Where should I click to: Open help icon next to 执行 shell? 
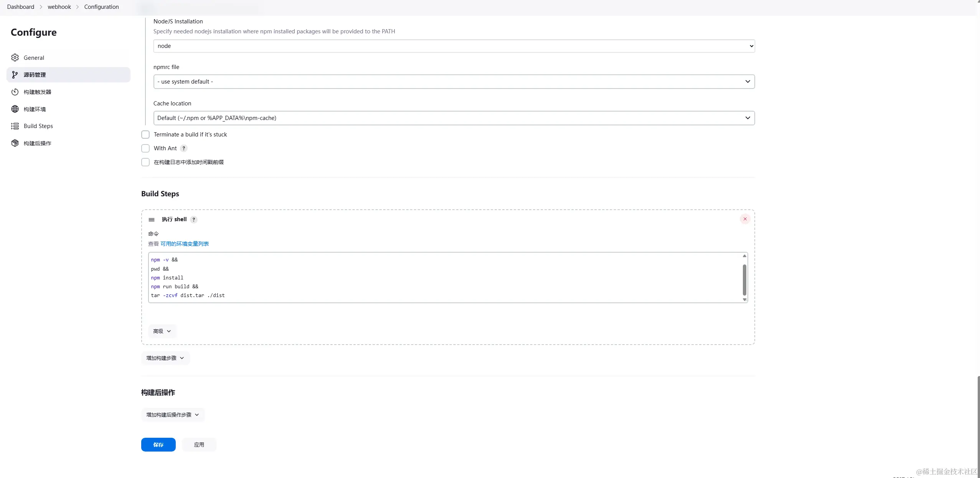(194, 220)
